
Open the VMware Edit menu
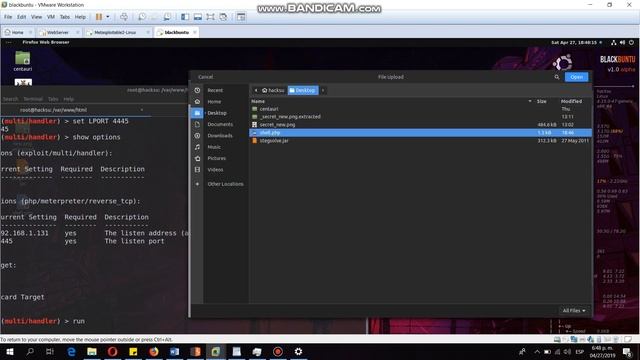(x=22, y=17)
